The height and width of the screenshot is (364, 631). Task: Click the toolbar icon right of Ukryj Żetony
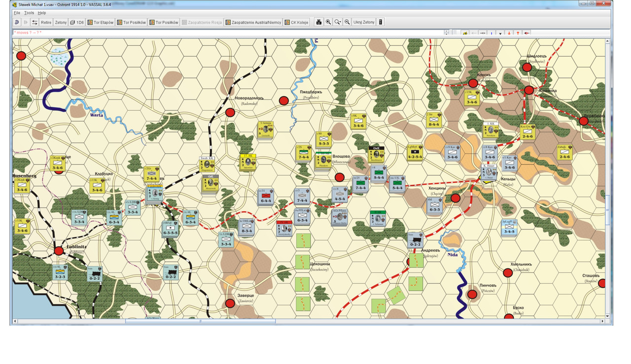click(381, 22)
